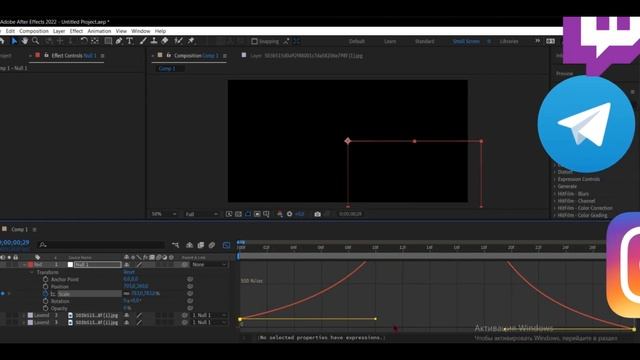Screen dimensions: 640x360
Task: Toggle stopwatch for Position
Action: [45, 287]
